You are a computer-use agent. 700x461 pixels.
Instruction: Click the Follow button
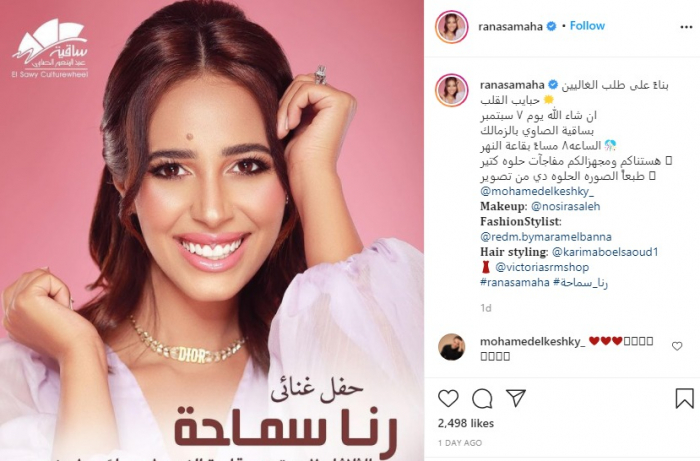click(x=587, y=26)
